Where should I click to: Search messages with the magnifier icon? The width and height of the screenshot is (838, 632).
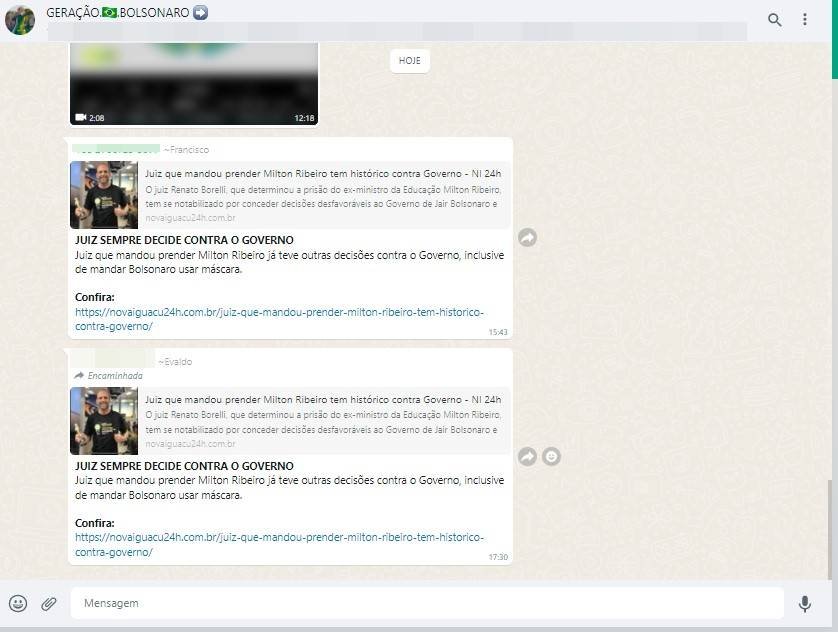(774, 20)
